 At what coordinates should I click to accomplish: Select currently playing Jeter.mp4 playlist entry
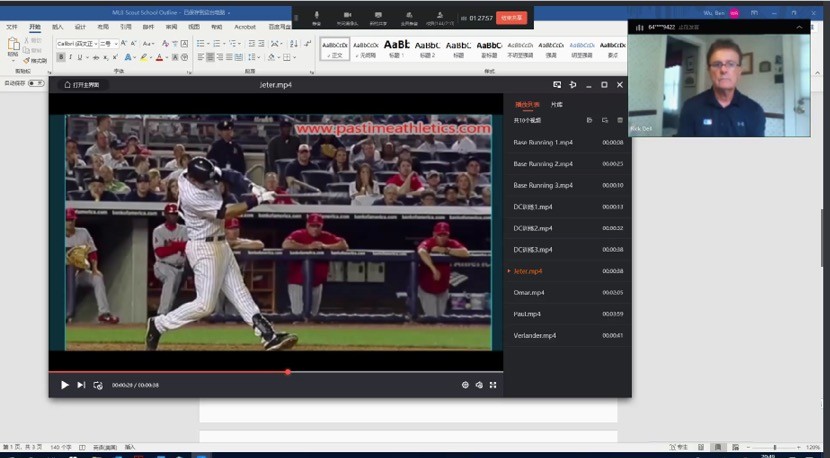pyautogui.click(x=567, y=271)
